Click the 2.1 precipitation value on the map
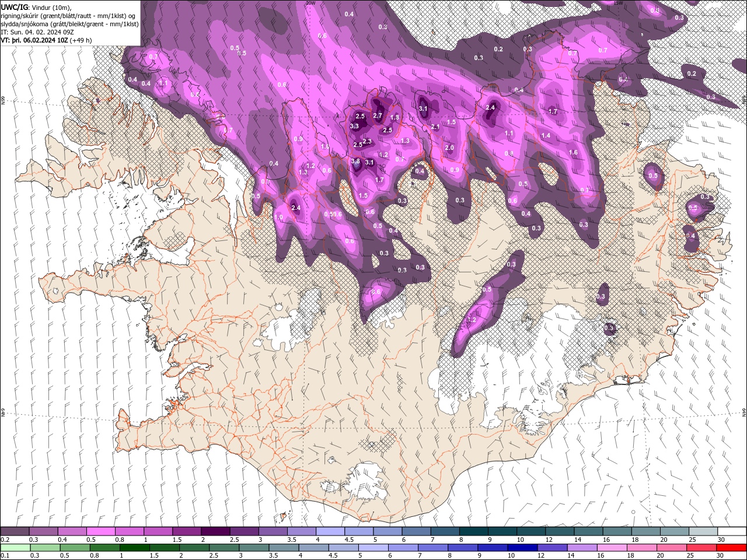 click(435, 127)
